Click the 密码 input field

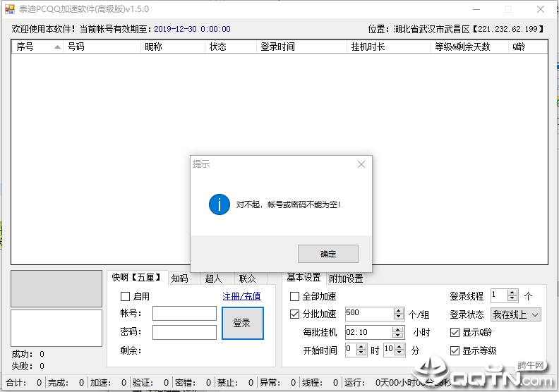pos(184,332)
